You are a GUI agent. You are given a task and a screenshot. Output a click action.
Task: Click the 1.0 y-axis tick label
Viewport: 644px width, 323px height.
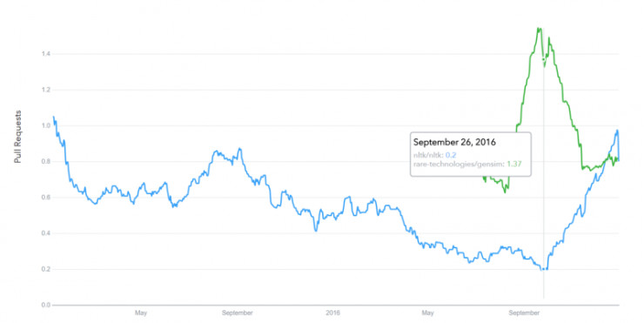[46, 125]
